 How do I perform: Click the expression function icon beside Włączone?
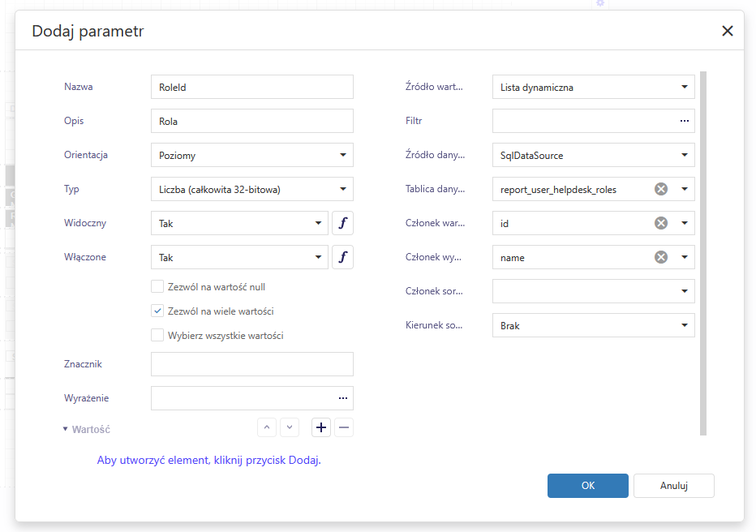click(x=342, y=257)
